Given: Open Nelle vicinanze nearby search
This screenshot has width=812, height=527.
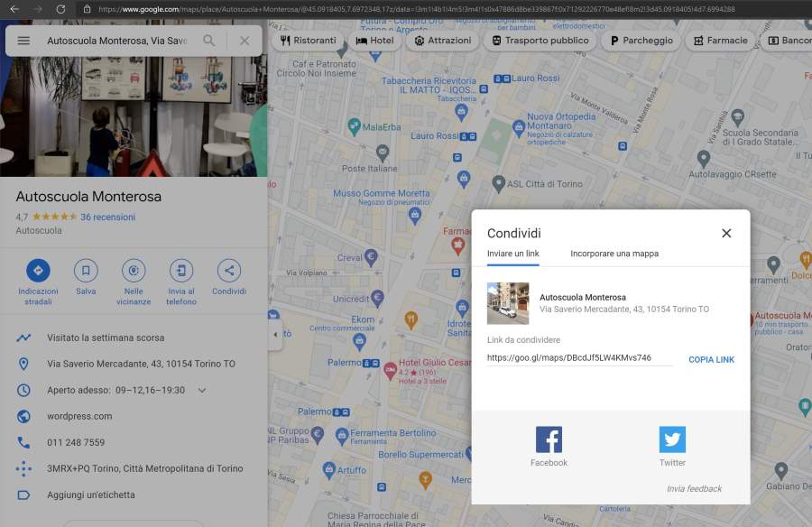Looking at the screenshot, I should 134,270.
